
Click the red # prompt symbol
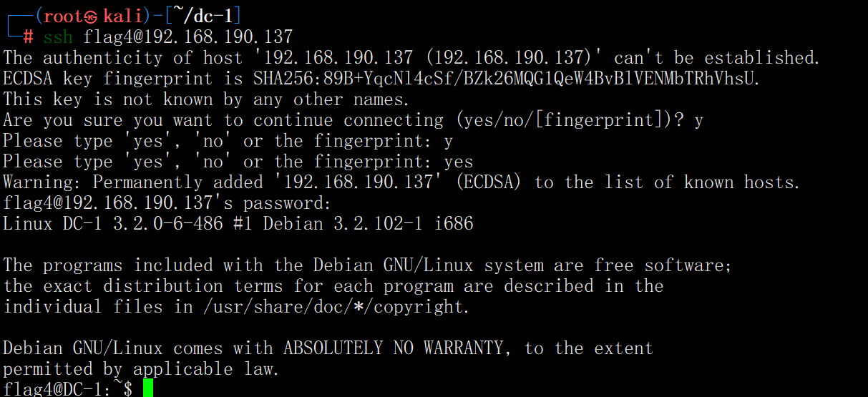(x=29, y=37)
